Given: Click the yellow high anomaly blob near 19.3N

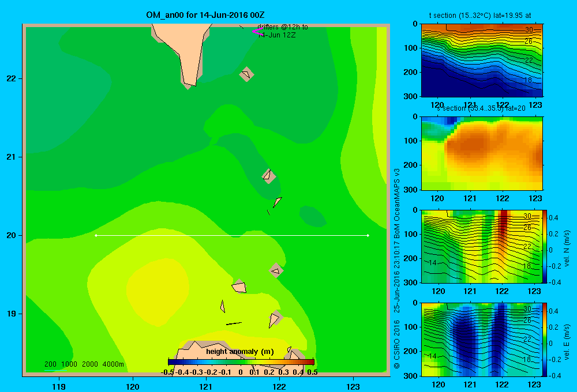Looking at the screenshot, I should coord(158,291).
